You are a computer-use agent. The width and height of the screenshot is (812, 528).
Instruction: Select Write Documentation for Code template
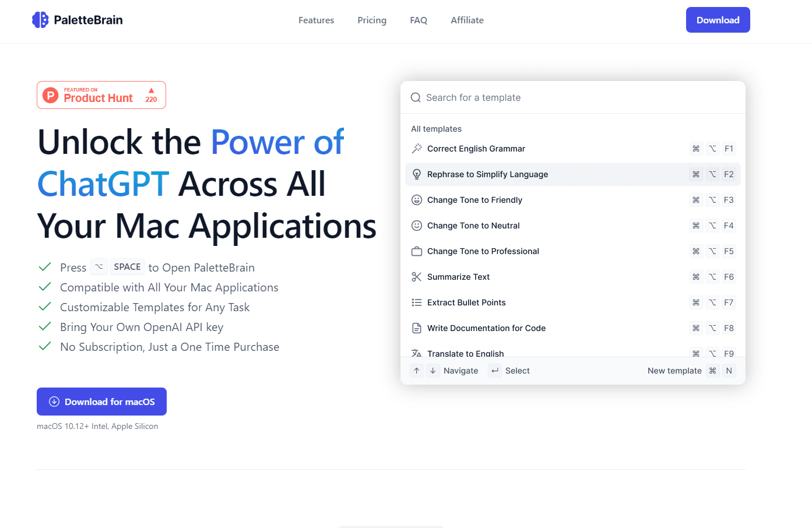click(573, 328)
